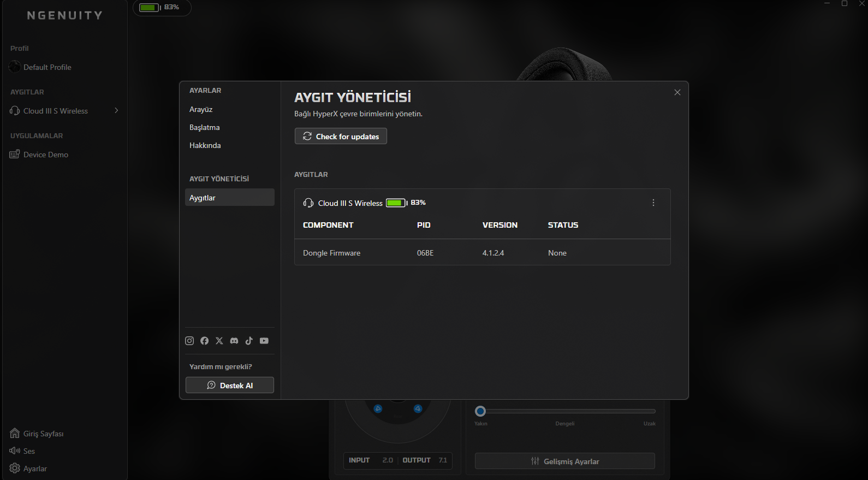Select Aygıtlar under Aygıt Yöneticisi
The width and height of the screenshot is (868, 480).
[229, 198]
